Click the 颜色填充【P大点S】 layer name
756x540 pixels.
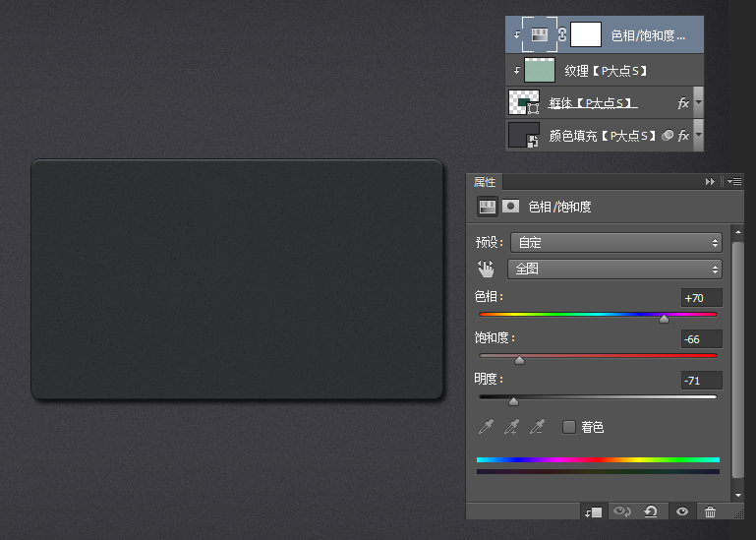[603, 136]
